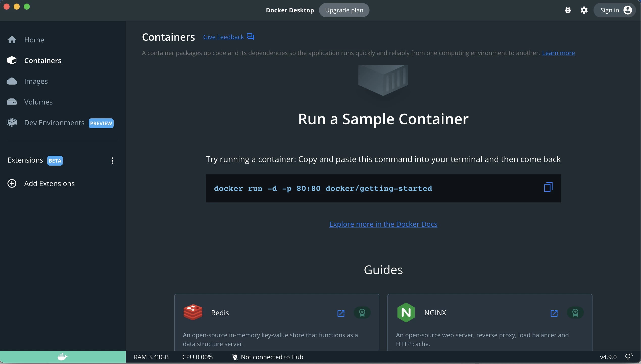
Task: Click the Sign in button
Action: [614, 10]
